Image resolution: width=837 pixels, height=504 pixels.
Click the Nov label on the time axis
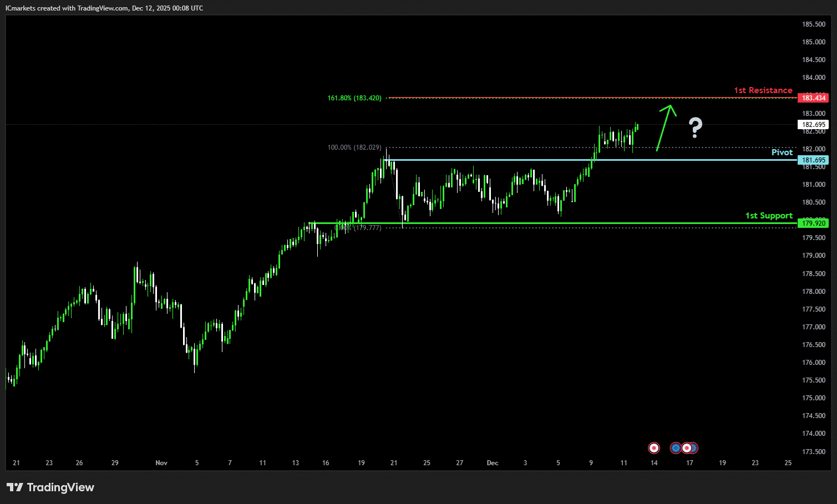click(x=161, y=463)
